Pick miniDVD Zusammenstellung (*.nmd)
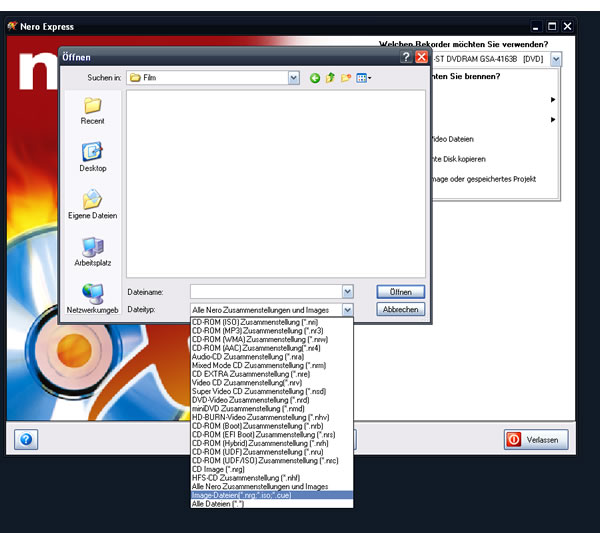Image resolution: width=600 pixels, height=533 pixels. tap(272, 409)
